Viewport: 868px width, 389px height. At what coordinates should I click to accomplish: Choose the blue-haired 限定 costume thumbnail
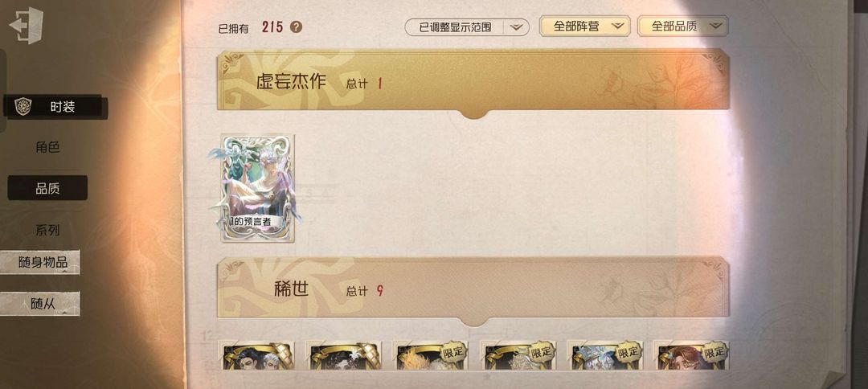(606, 356)
